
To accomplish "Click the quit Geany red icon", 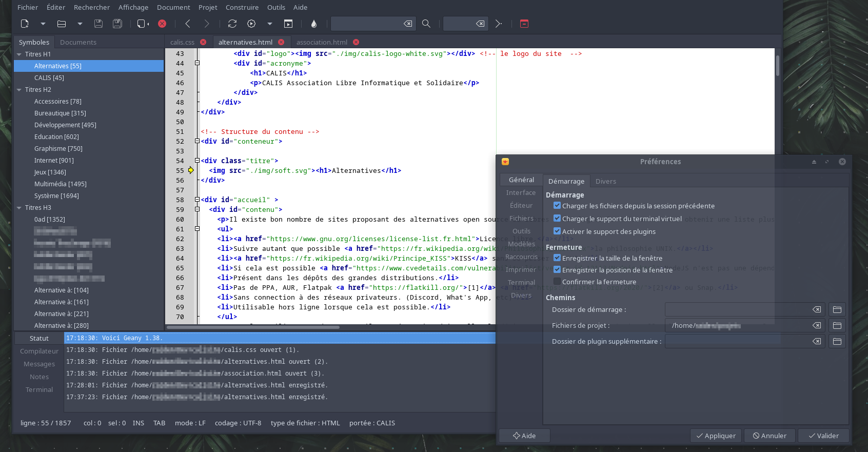I will tap(524, 24).
